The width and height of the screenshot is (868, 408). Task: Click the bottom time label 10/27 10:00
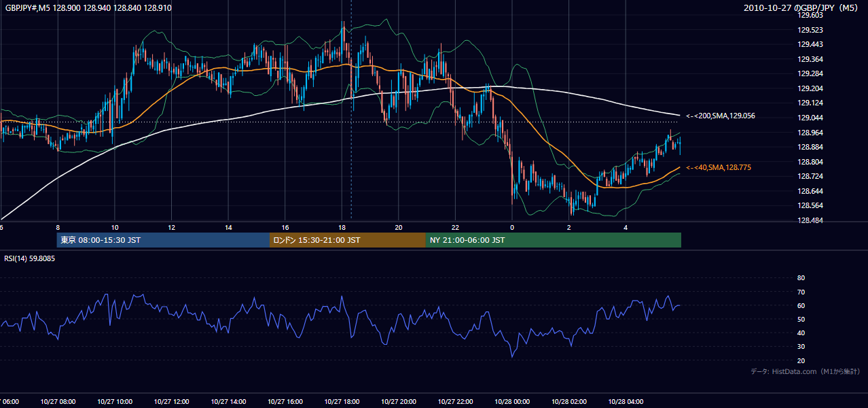pos(115,402)
